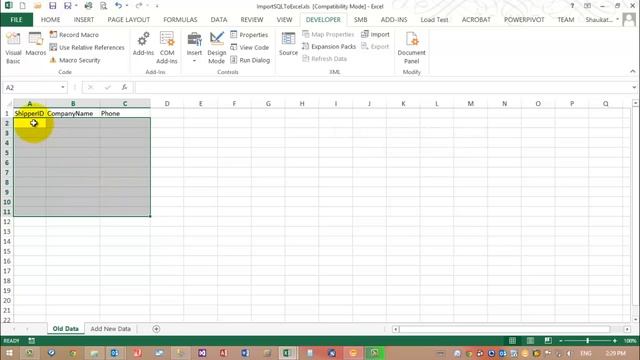
Task: Click the Insert Function fx button
Action: 124,87
